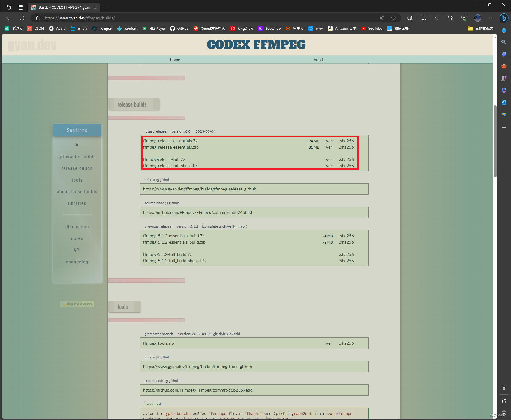The width and height of the screenshot is (511, 420).
Task: Jump to libraries section
Action: 77,203
